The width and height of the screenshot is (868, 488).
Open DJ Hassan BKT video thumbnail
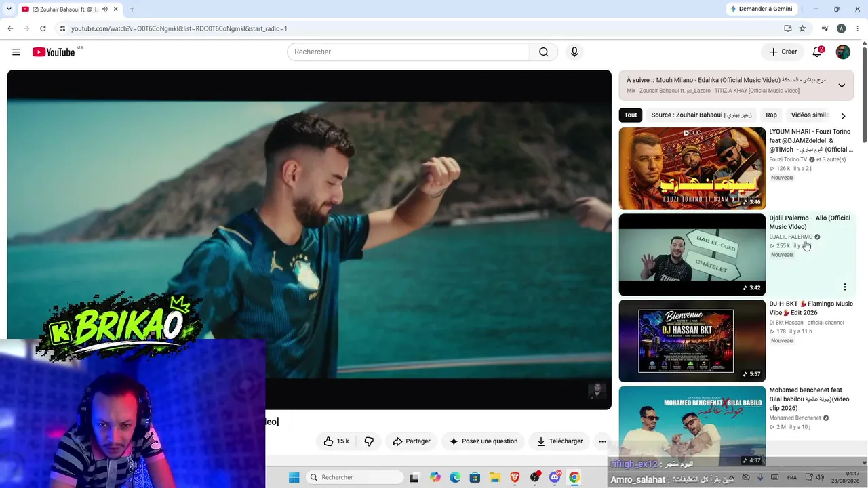(692, 341)
